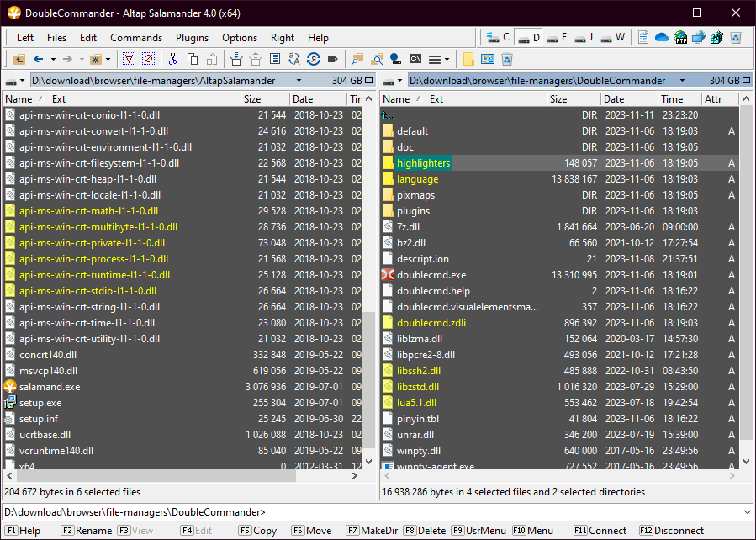Switch to drive C in drive bar
This screenshot has height=540, width=756.
click(x=499, y=37)
